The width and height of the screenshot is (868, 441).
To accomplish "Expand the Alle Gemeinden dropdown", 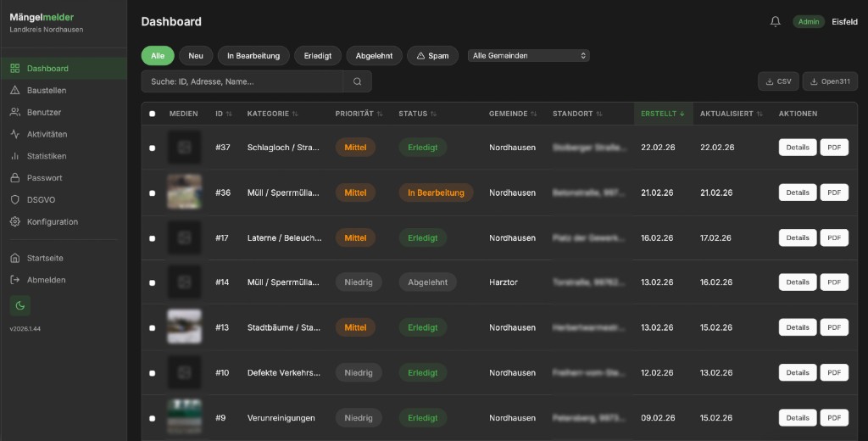I will 529,56.
